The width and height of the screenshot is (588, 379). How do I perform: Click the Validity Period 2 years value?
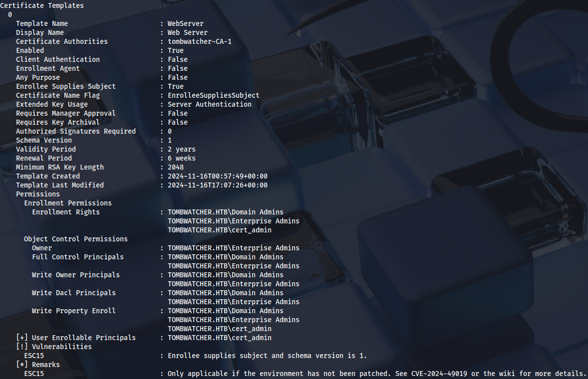tap(182, 149)
